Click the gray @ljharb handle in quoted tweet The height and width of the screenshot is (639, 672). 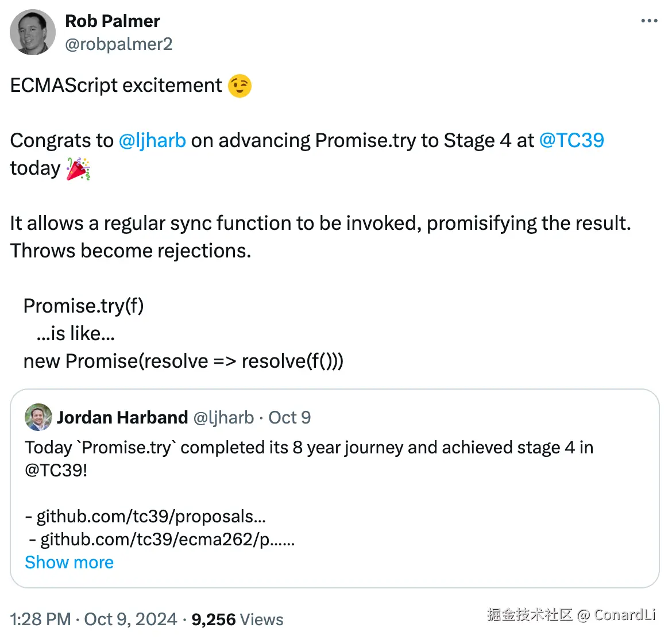pos(223,417)
